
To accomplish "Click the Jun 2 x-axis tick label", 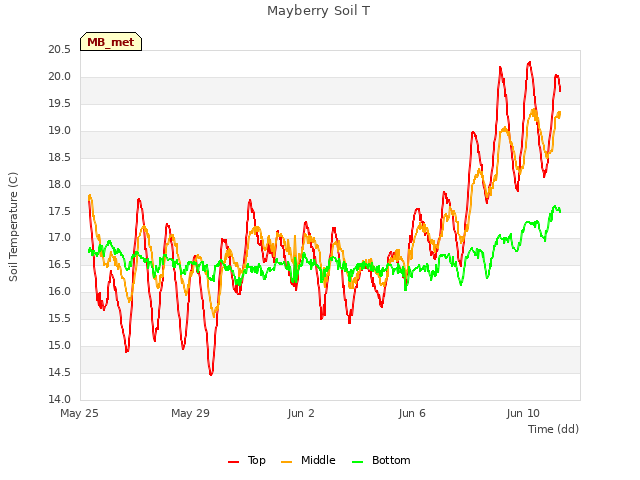I will (x=301, y=413).
